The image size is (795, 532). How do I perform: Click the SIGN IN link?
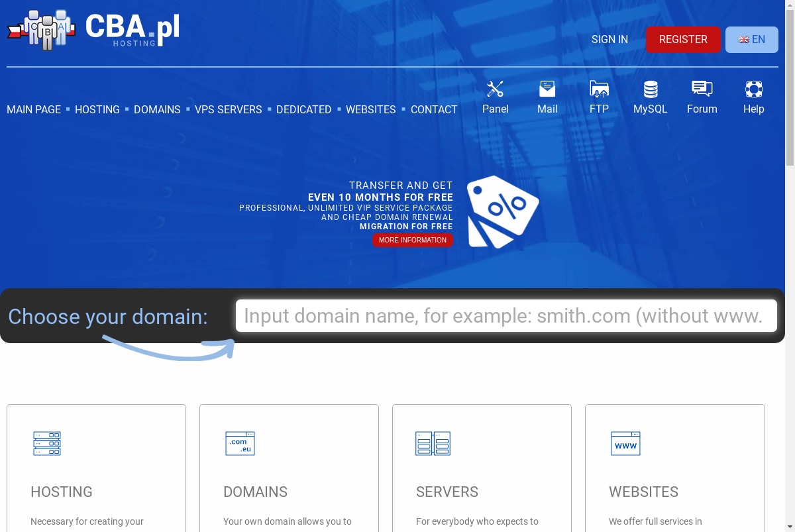pos(609,40)
